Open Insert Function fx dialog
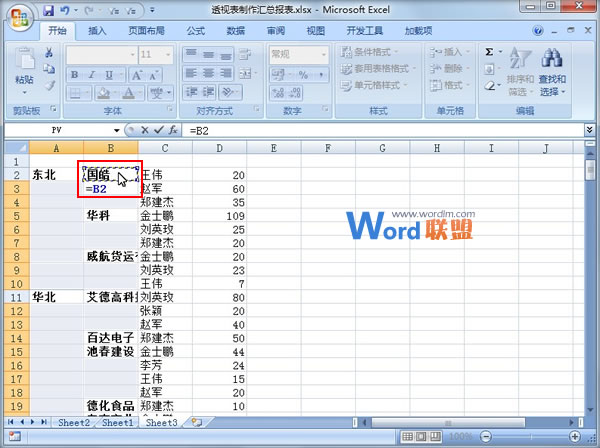This screenshot has width=600, height=448. (x=173, y=130)
